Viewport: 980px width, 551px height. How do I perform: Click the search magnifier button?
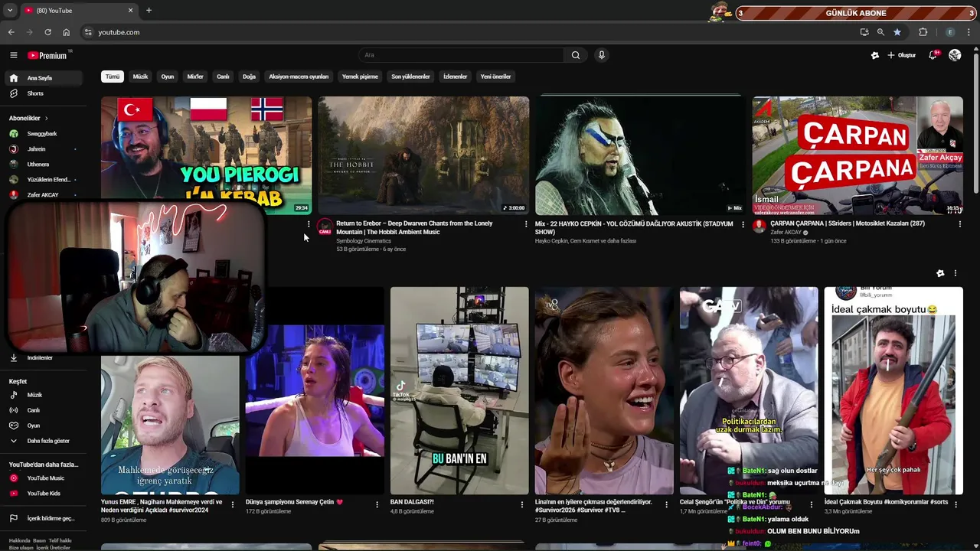coord(576,55)
